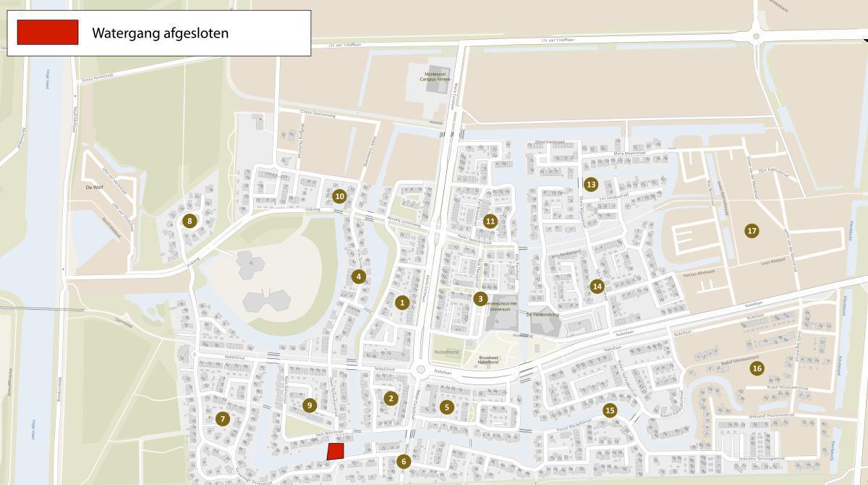Screen dimensions: 868x485
Task: Click the marker numbered 11
Action: point(490,221)
